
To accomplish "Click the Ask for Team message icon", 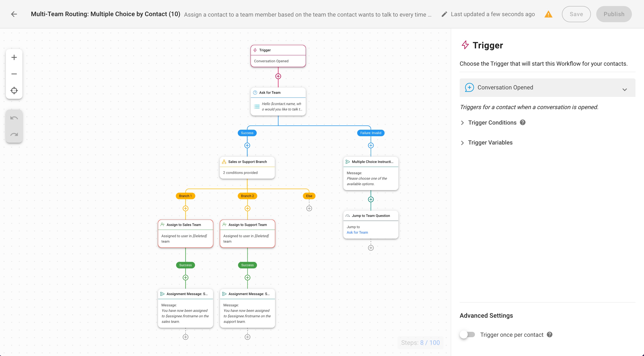I will pyautogui.click(x=257, y=107).
